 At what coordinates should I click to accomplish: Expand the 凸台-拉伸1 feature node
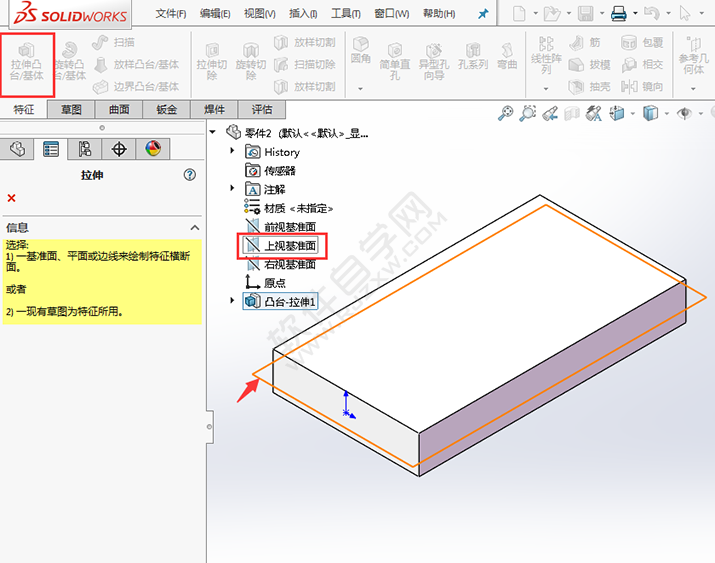click(x=232, y=300)
